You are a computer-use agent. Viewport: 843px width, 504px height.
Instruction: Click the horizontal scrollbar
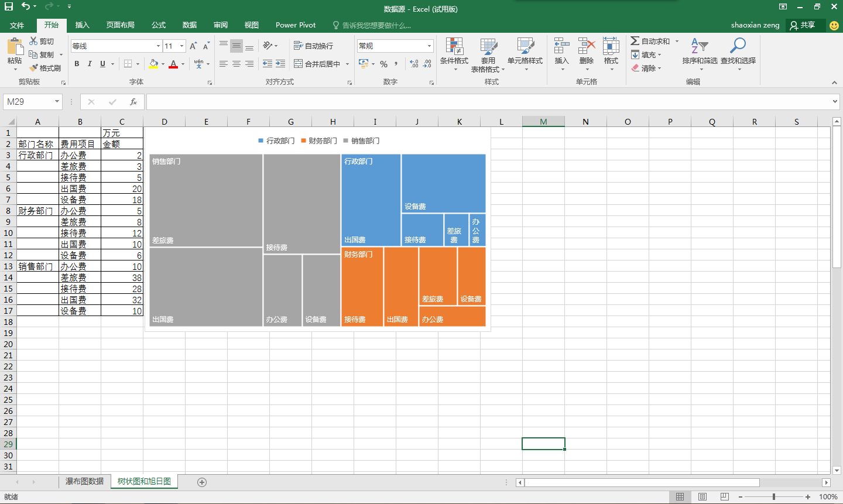point(642,482)
